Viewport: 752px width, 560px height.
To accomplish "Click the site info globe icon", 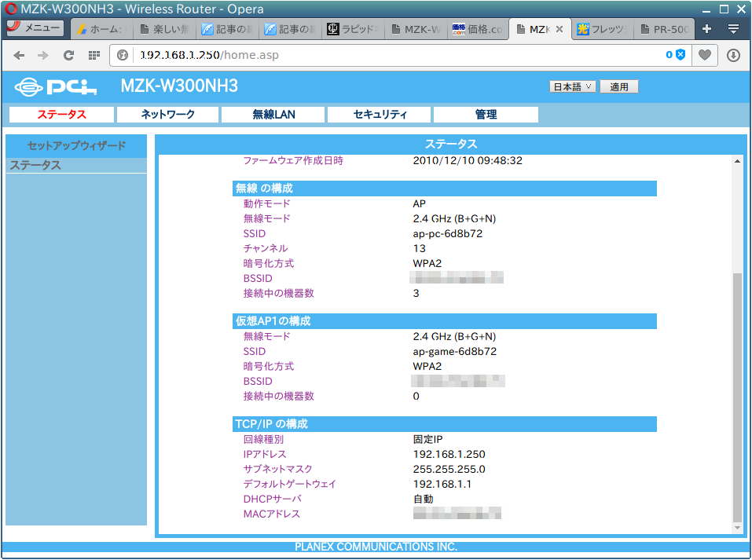I will point(123,55).
